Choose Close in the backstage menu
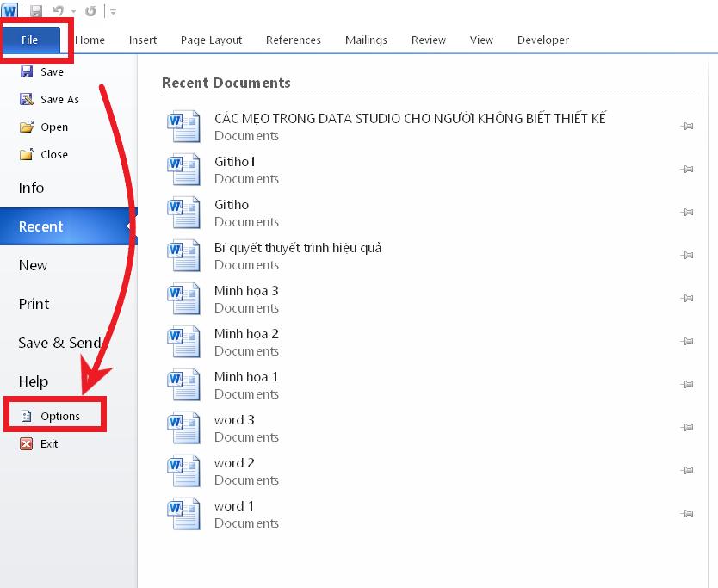This screenshot has height=588, width=718. pyautogui.click(x=44, y=154)
